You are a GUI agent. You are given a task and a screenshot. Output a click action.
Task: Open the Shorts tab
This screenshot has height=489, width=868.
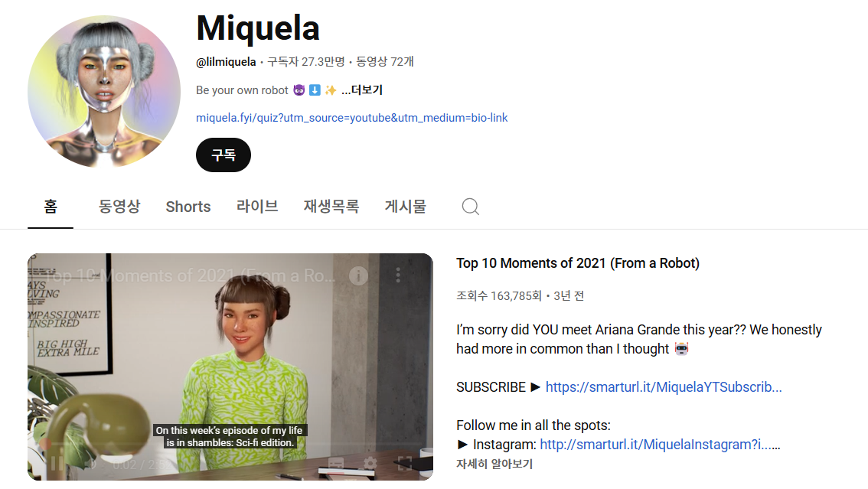click(188, 206)
